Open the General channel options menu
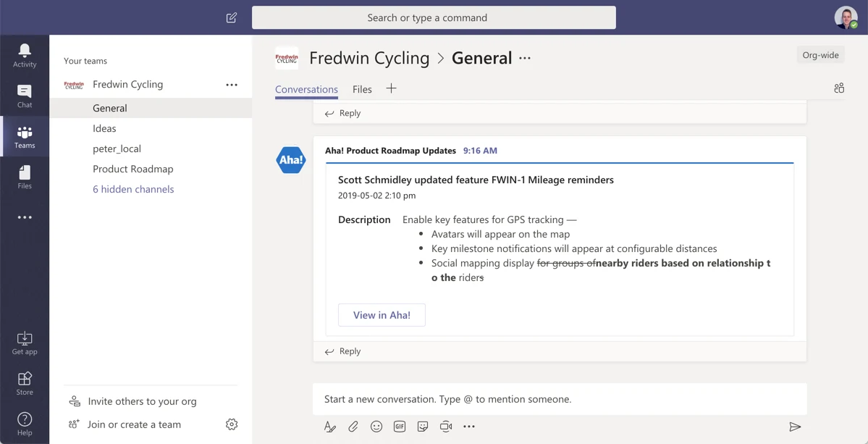868x444 pixels. coord(524,57)
